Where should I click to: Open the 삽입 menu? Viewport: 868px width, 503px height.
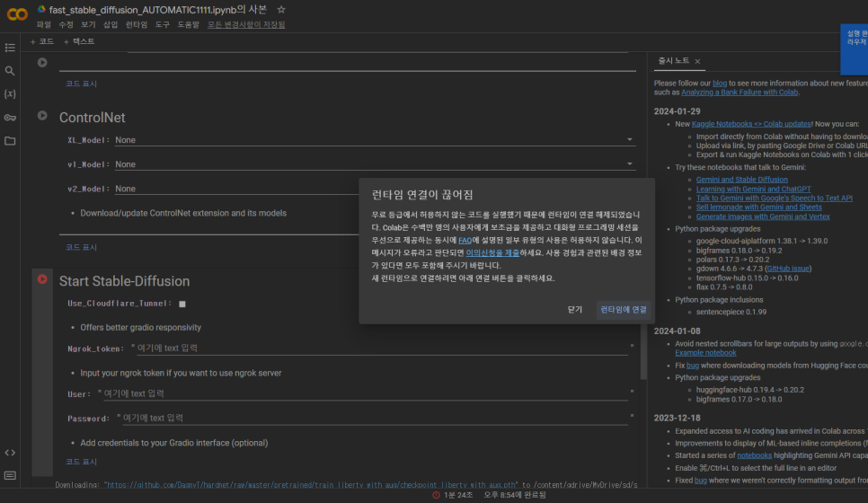click(x=111, y=24)
